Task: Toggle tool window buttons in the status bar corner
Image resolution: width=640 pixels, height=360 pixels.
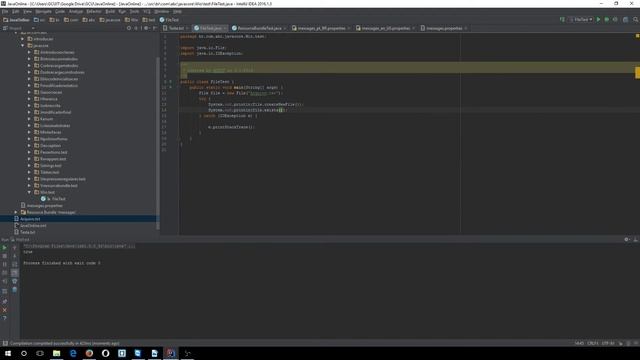Action: [x=5, y=343]
